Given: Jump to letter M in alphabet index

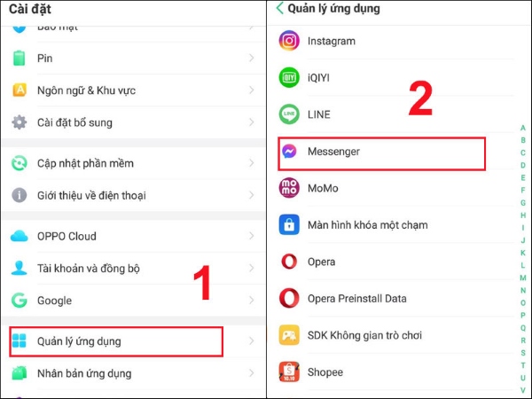Looking at the screenshot, I should (523, 278).
